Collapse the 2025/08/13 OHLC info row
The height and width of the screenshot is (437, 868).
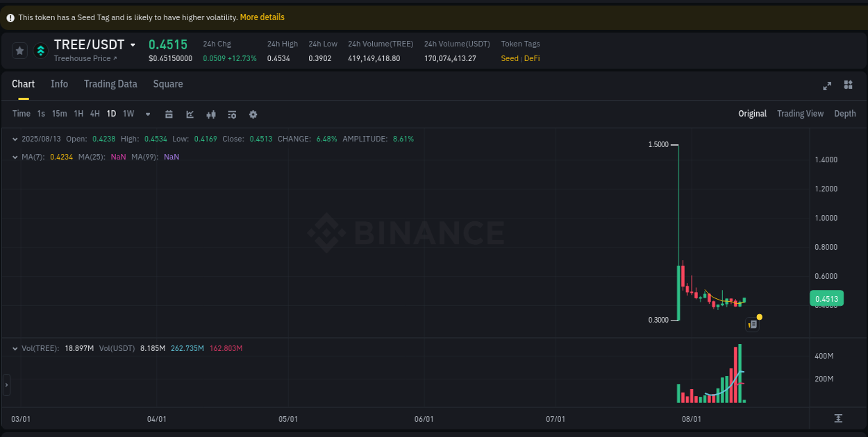click(x=15, y=139)
